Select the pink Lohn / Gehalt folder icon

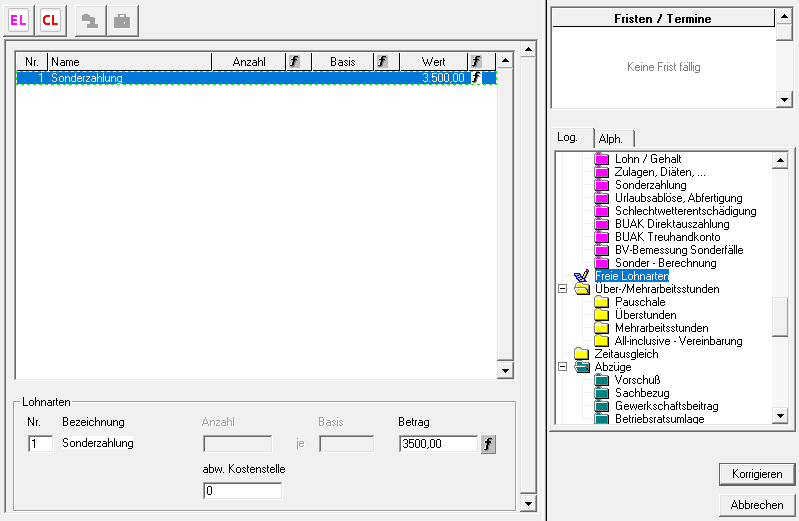(x=602, y=159)
